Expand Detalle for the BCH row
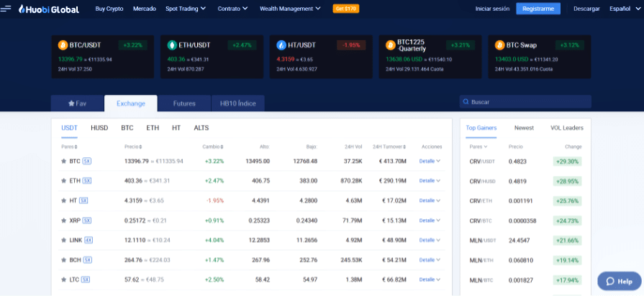This screenshot has width=644, height=296. coord(430,260)
